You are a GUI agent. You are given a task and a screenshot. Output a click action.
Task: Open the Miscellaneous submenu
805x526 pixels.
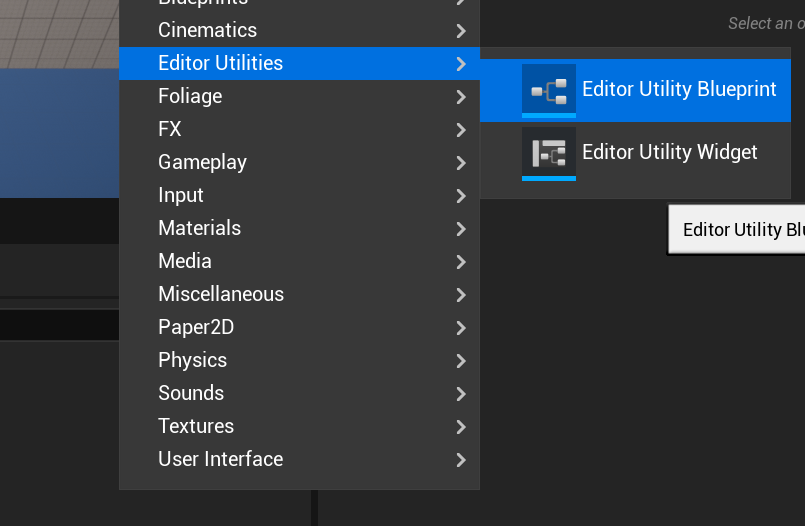[x=221, y=294]
